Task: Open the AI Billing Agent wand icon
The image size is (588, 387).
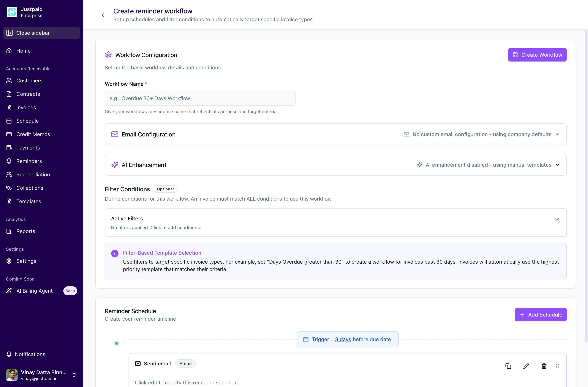Action: pyautogui.click(x=9, y=291)
